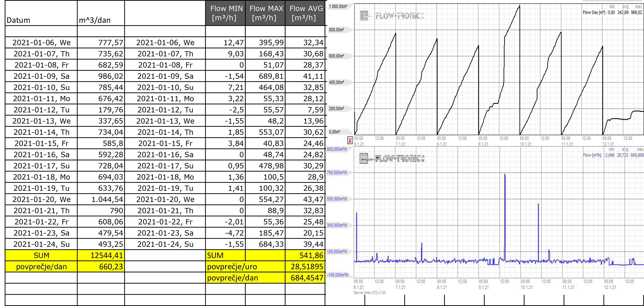Select the Flow MAX column header
The height and width of the screenshot is (306, 644).
click(x=265, y=13)
